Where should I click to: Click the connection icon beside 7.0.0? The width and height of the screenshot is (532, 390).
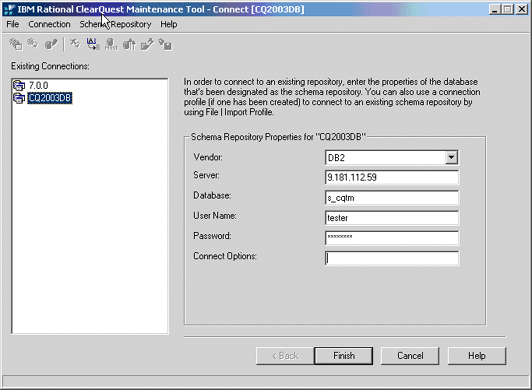coord(19,85)
